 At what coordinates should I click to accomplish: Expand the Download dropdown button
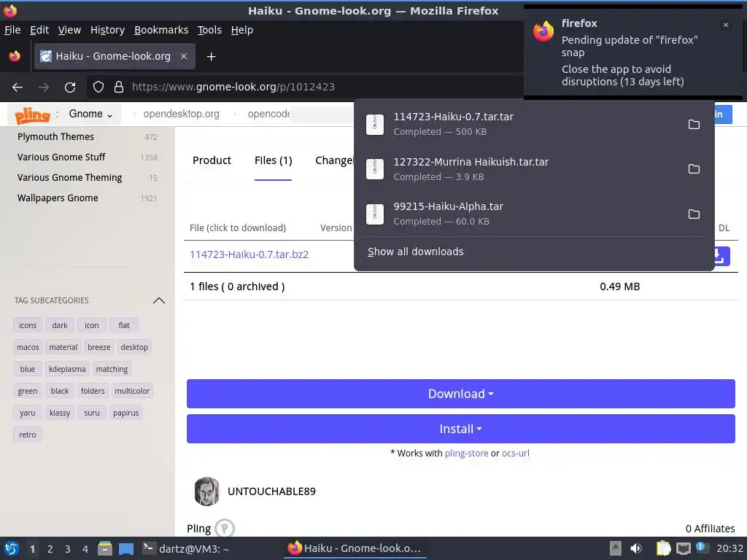461,394
